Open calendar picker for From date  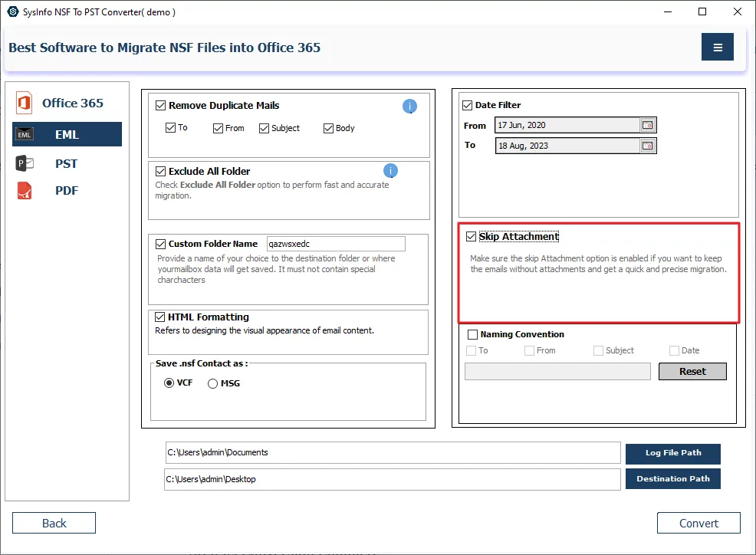(648, 125)
